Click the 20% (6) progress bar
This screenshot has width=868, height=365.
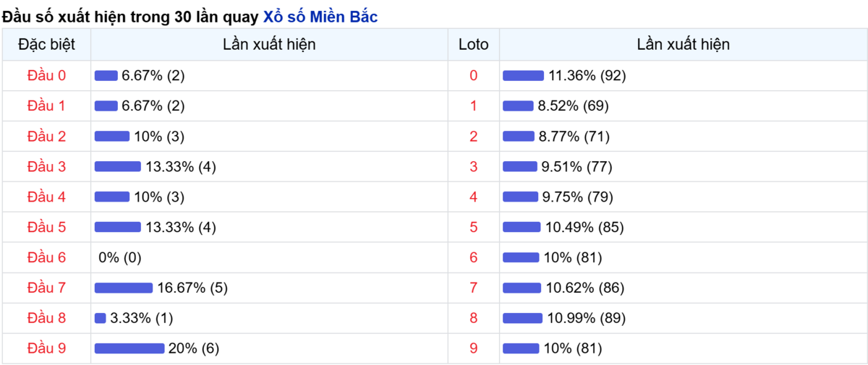[x=129, y=348]
